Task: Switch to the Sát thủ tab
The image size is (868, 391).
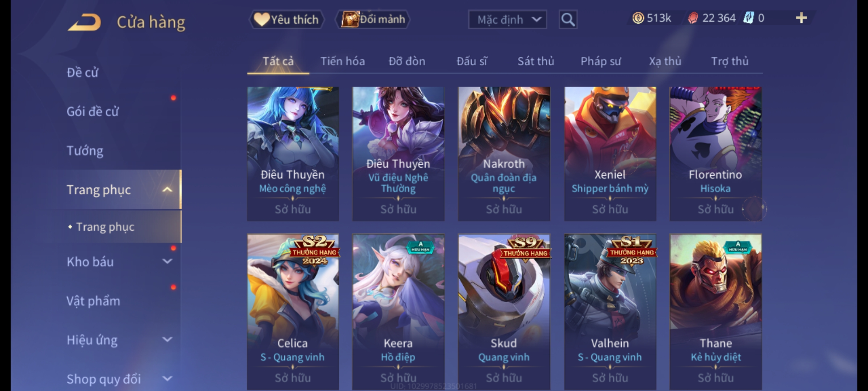Action: click(x=536, y=61)
